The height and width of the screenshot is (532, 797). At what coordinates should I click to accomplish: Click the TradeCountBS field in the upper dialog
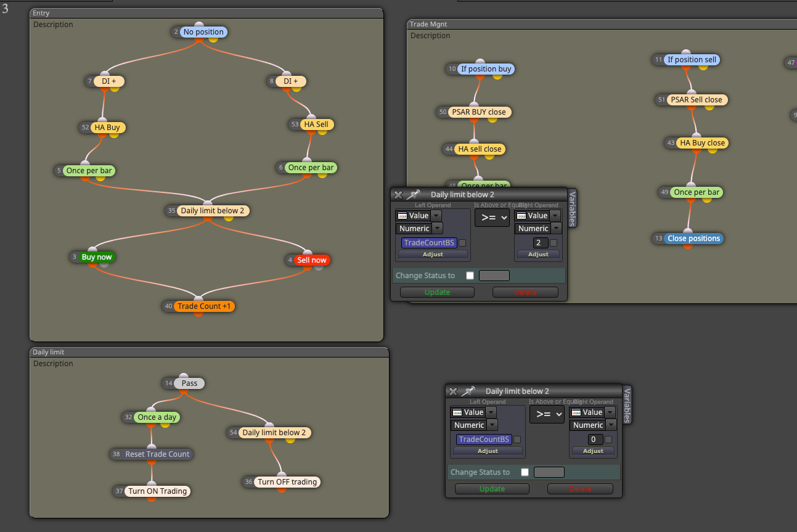428,243
